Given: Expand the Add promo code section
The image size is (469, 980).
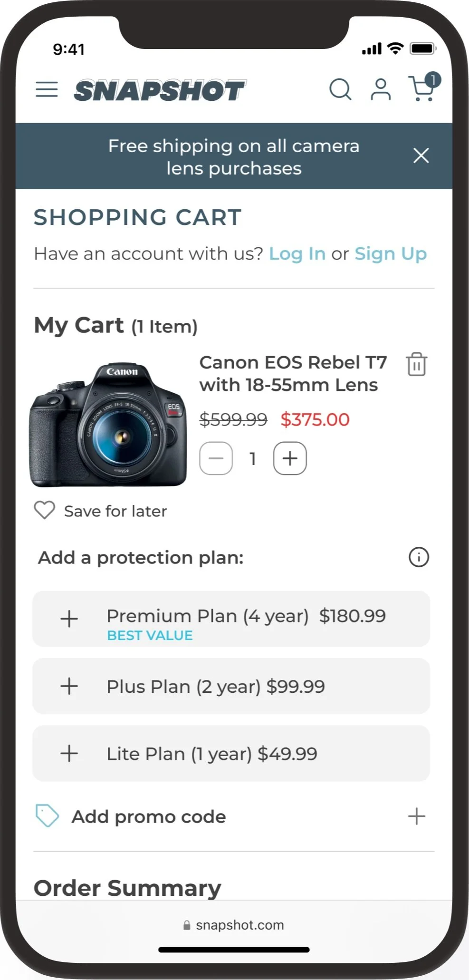Looking at the screenshot, I should [x=416, y=816].
